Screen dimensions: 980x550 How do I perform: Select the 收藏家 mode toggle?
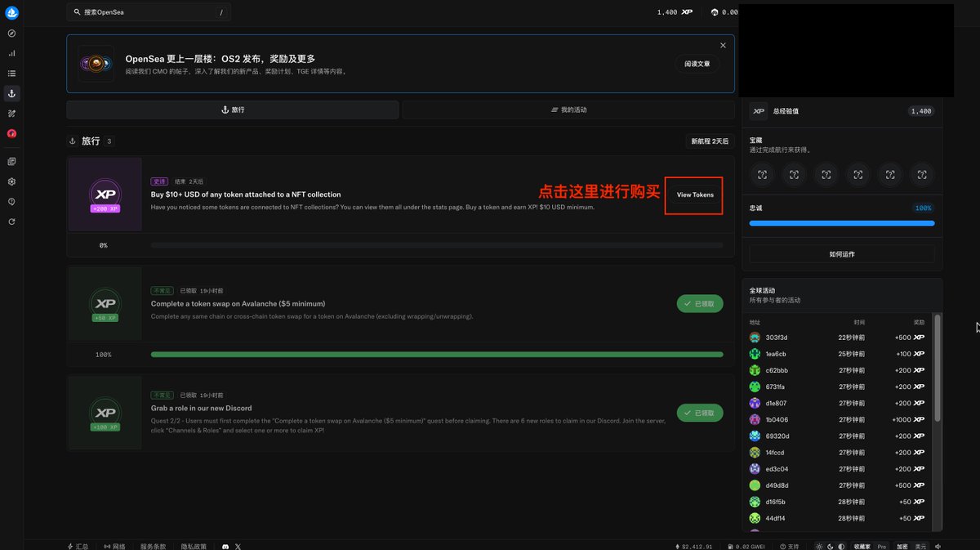(x=862, y=546)
